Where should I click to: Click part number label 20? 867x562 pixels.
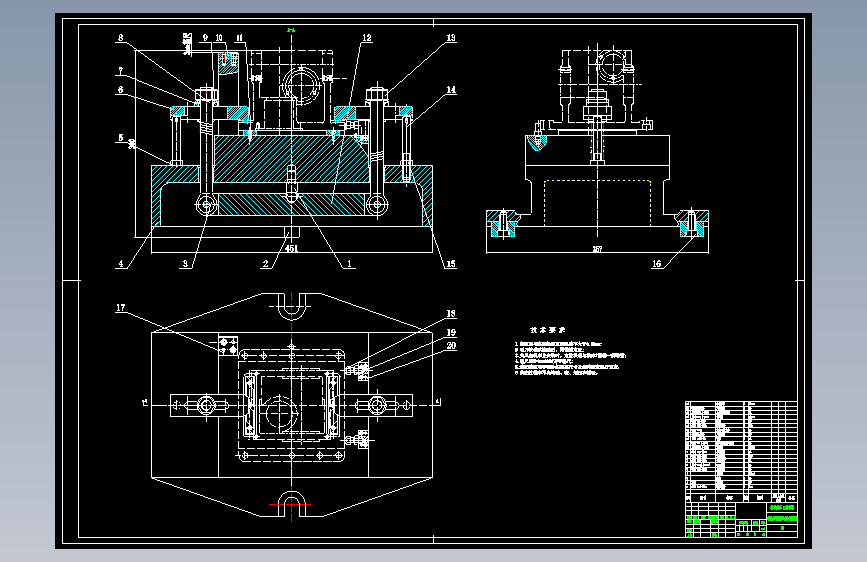pos(451,346)
